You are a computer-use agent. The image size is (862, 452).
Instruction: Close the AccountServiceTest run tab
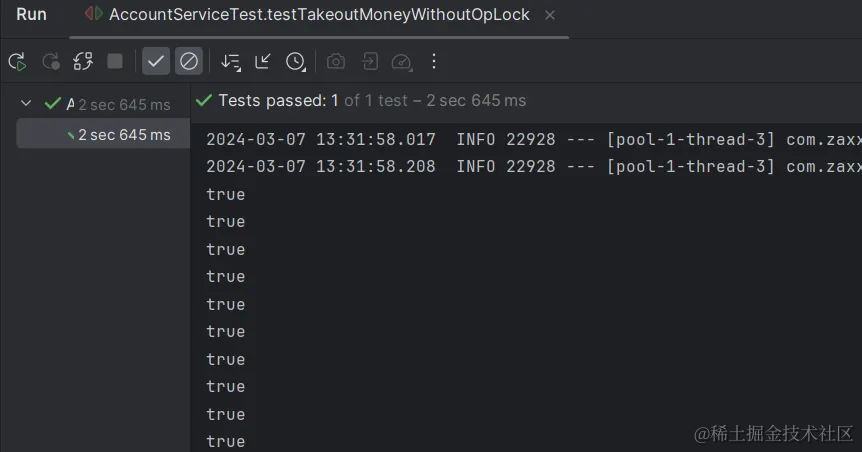[x=550, y=15]
